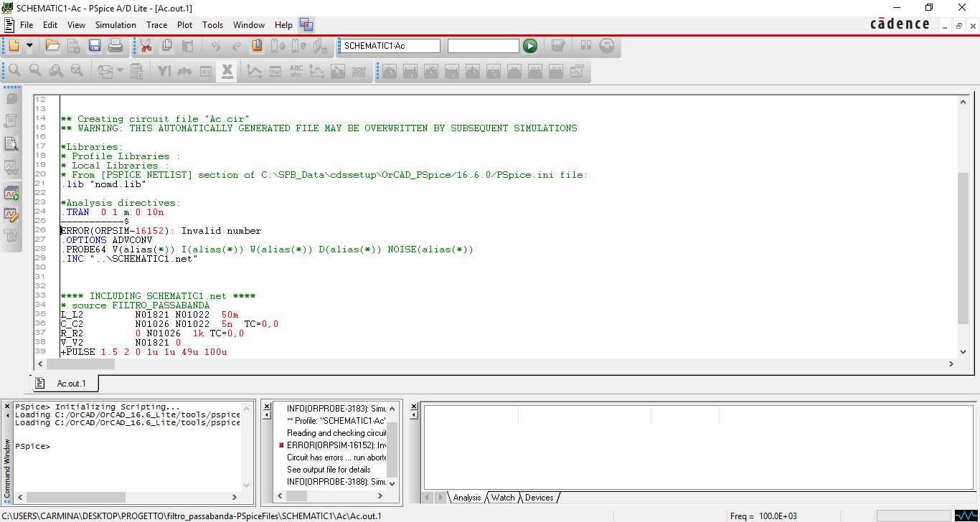This screenshot has width=980, height=522.
Task: Toggle the highlighted bookmark icon in toolbar
Action: (257, 46)
